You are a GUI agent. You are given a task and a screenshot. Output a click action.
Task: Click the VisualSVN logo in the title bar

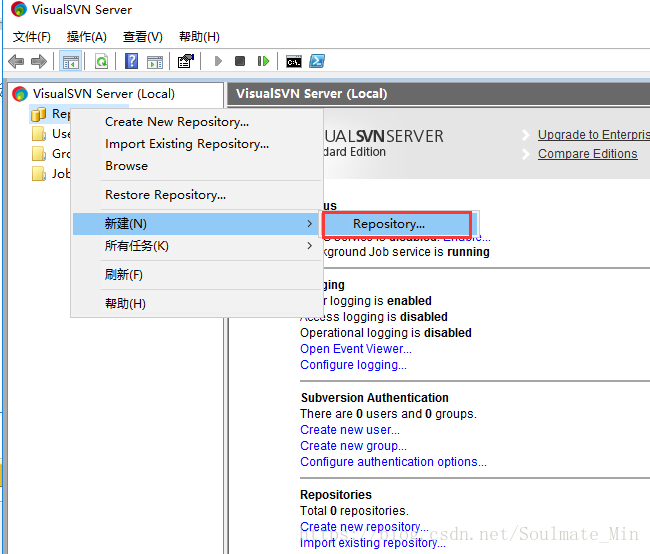tap(19, 9)
